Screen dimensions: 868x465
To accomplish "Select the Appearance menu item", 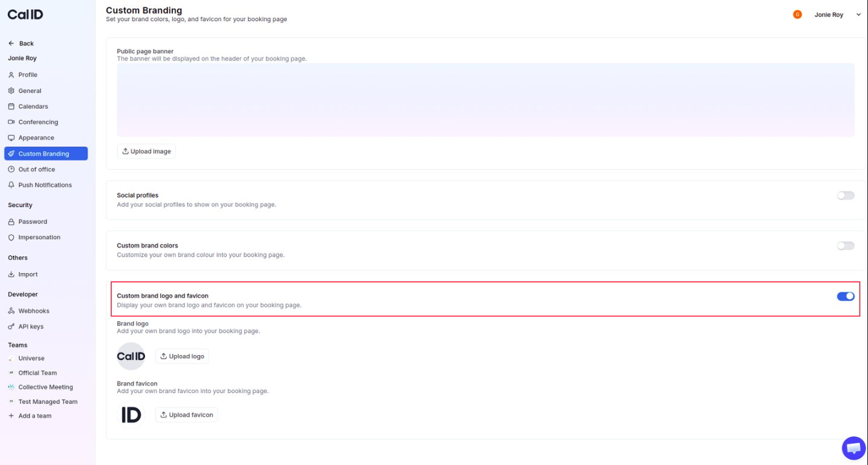I will click(46, 138).
